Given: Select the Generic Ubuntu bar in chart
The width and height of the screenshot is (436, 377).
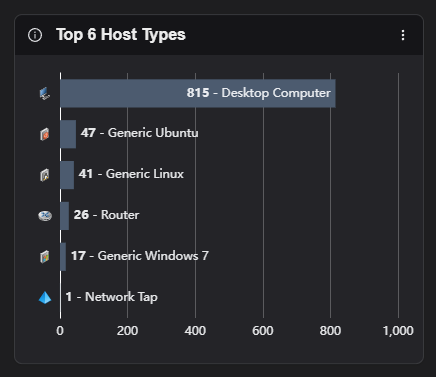Looking at the screenshot, I should [68, 134].
